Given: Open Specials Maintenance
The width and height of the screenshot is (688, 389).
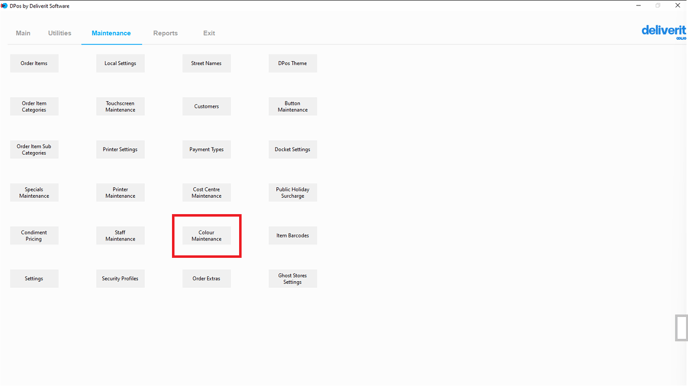Looking at the screenshot, I should pos(34,193).
